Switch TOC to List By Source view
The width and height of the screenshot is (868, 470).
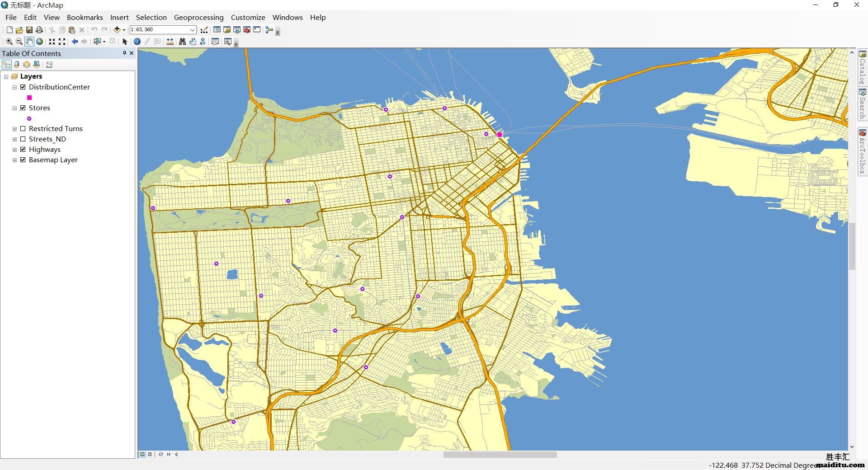coord(17,65)
